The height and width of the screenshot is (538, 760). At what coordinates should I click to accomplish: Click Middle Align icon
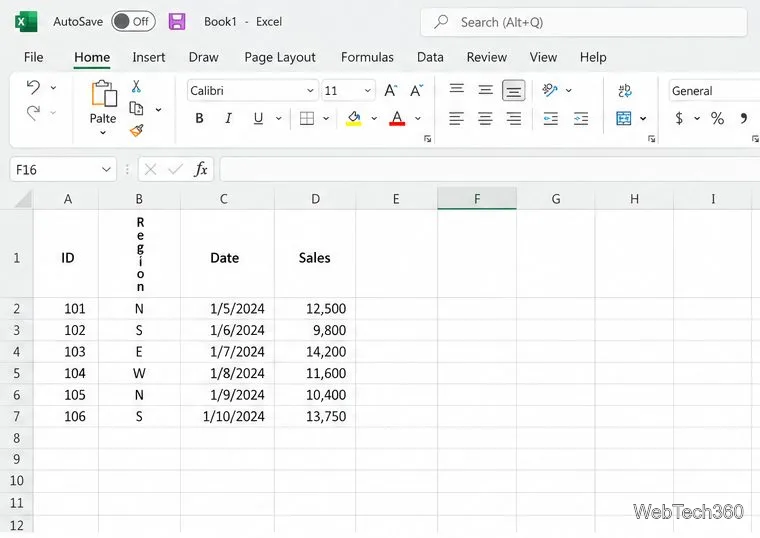pyautogui.click(x=485, y=90)
